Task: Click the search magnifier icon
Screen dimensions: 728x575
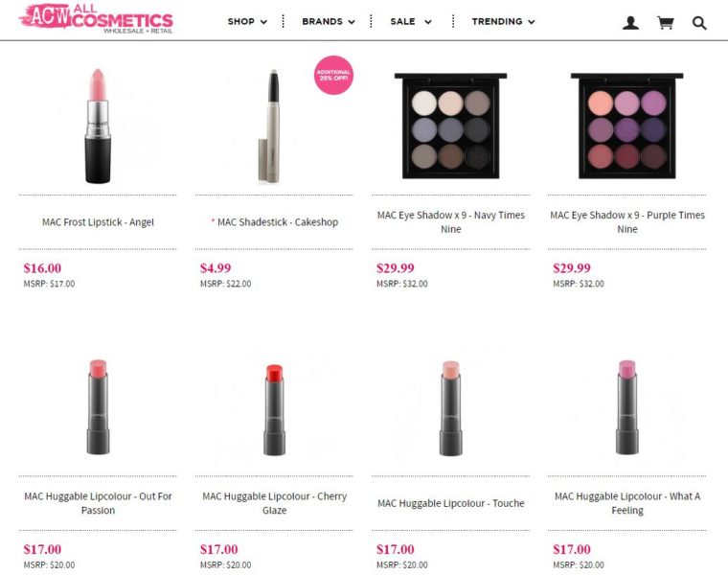Action: 699,23
